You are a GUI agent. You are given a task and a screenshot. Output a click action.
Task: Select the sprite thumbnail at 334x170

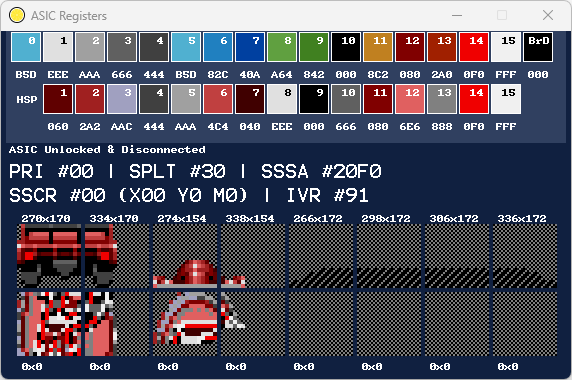117,256
